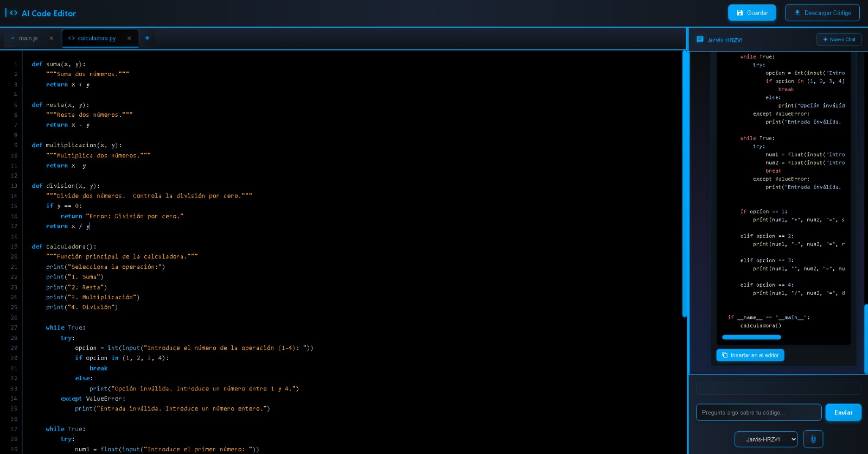Close the calculadora.py tab
This screenshot has height=454, width=868.
tap(129, 39)
